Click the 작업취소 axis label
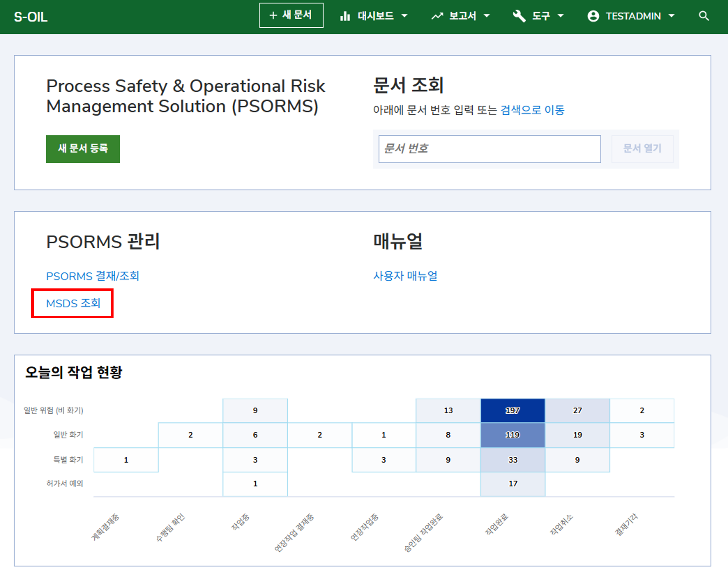Image resolution: width=728 pixels, height=579 pixels. (x=561, y=524)
